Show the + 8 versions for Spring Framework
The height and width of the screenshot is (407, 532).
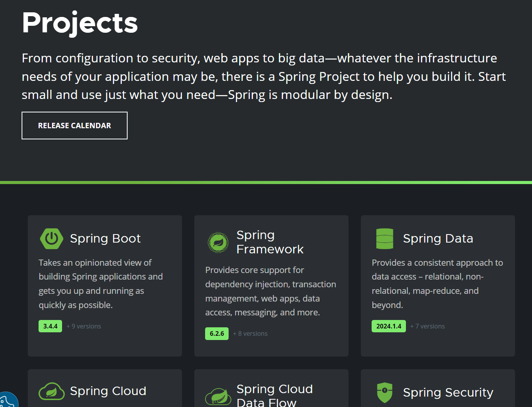250,333
